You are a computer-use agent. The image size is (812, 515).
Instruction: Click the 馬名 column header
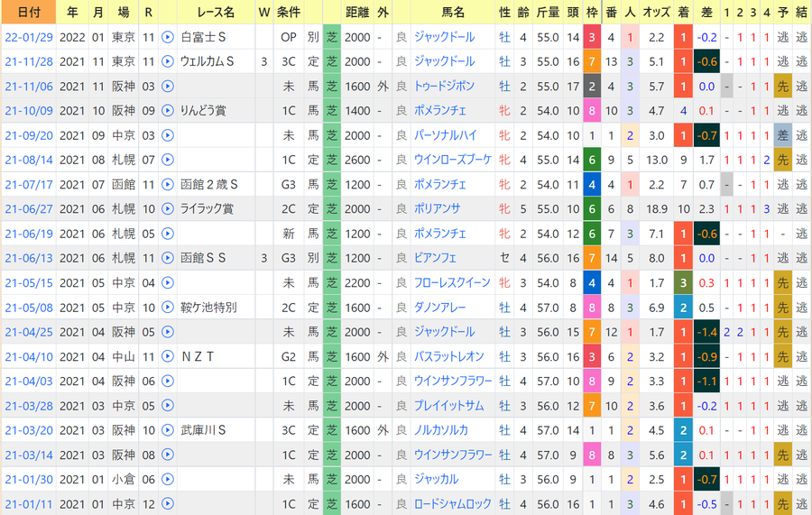tap(453, 12)
